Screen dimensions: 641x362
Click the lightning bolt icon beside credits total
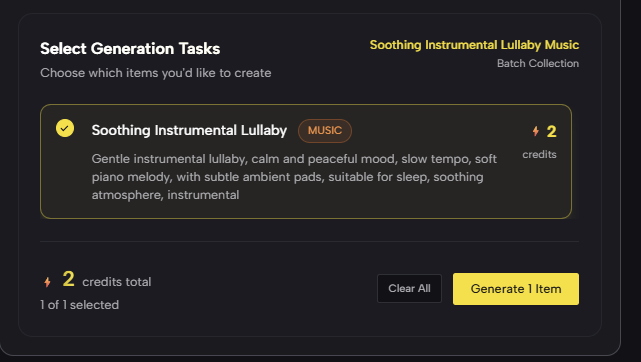coord(47,282)
